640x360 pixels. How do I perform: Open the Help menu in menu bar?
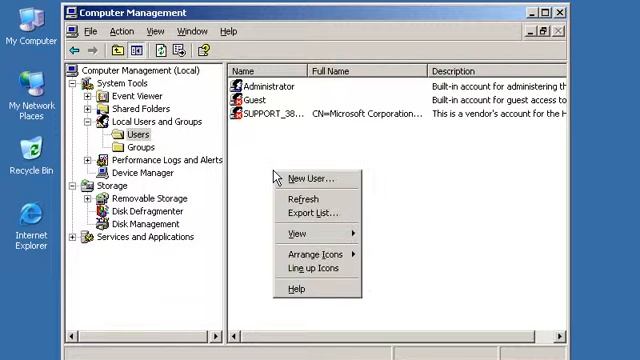(x=228, y=31)
